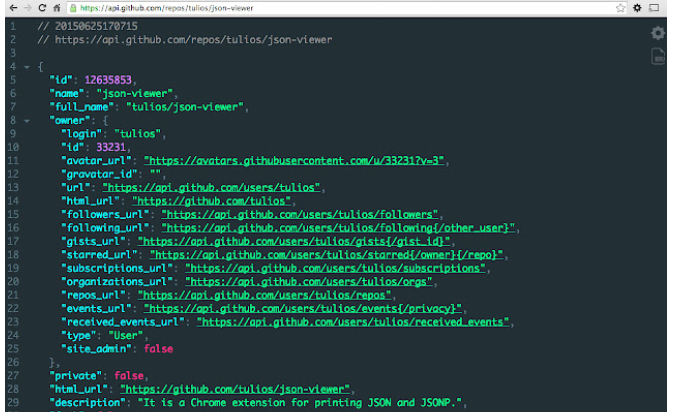The height and width of the screenshot is (420, 673).
Task: Click the URL comment on line 2
Action: 185,39
